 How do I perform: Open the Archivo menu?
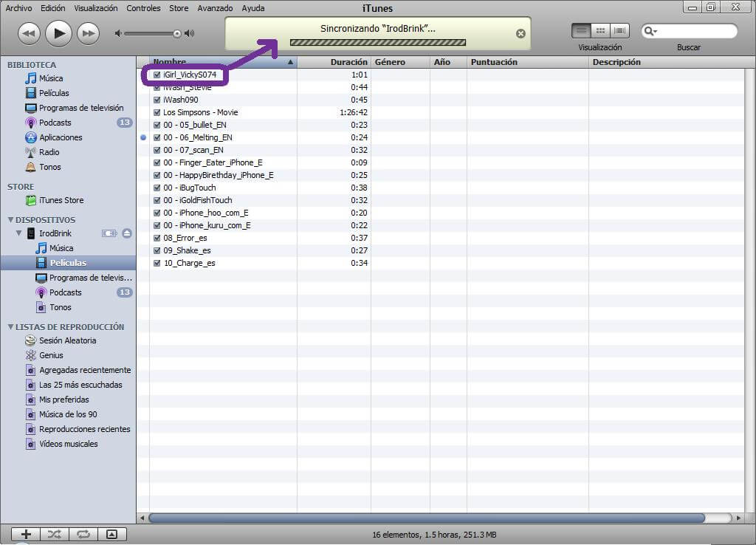tap(18, 8)
